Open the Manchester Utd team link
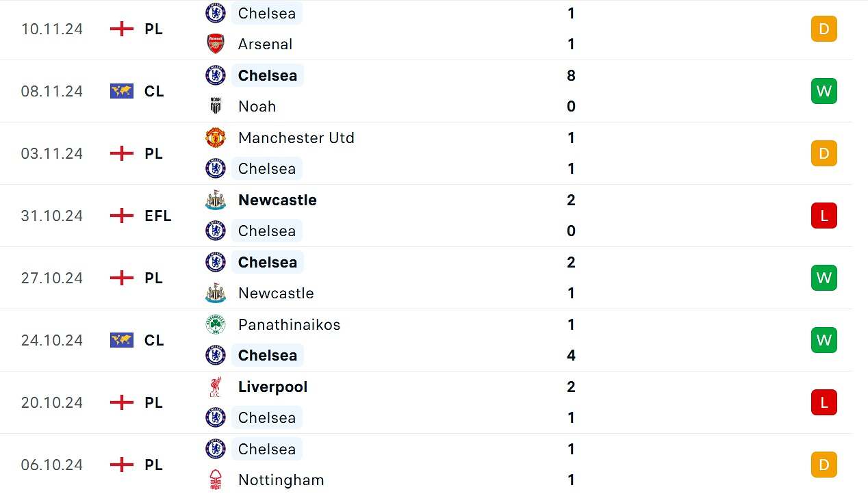 point(296,138)
